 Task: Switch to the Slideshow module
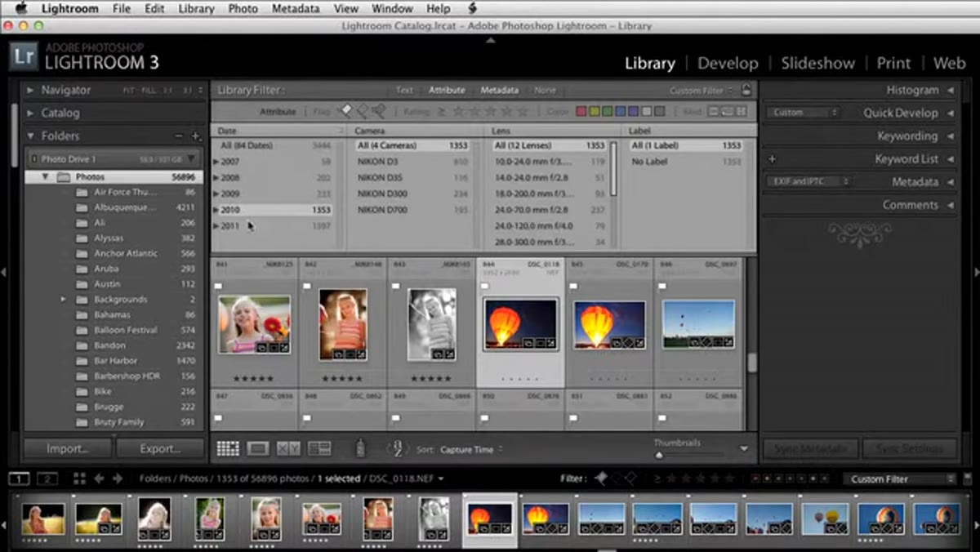(x=817, y=63)
